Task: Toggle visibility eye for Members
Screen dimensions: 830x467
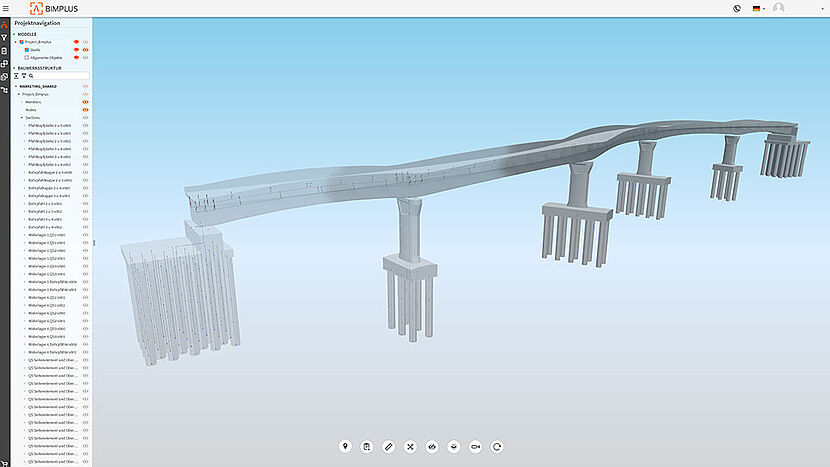Action: click(86, 102)
